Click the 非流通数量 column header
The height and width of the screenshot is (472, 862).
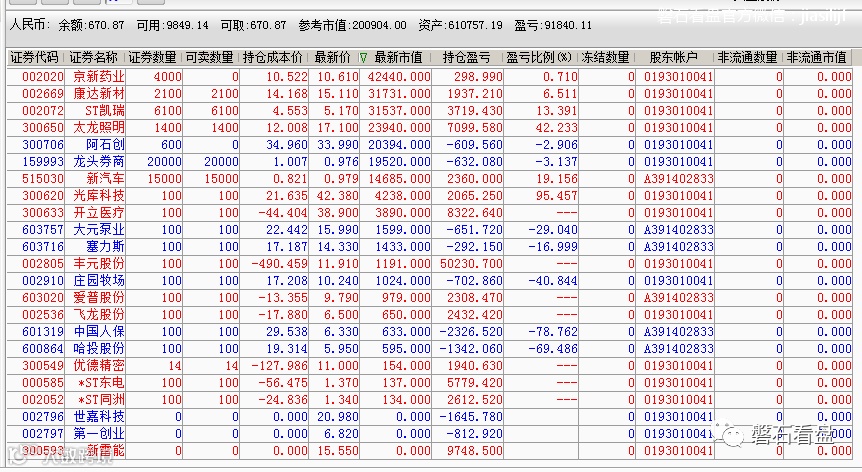[748, 57]
